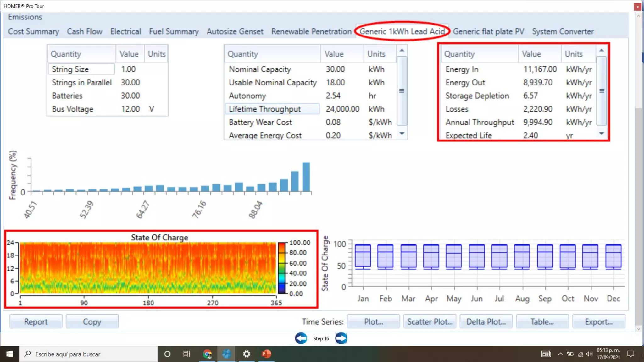Click the volume icon in system tray
644x362 pixels.
pos(589,354)
